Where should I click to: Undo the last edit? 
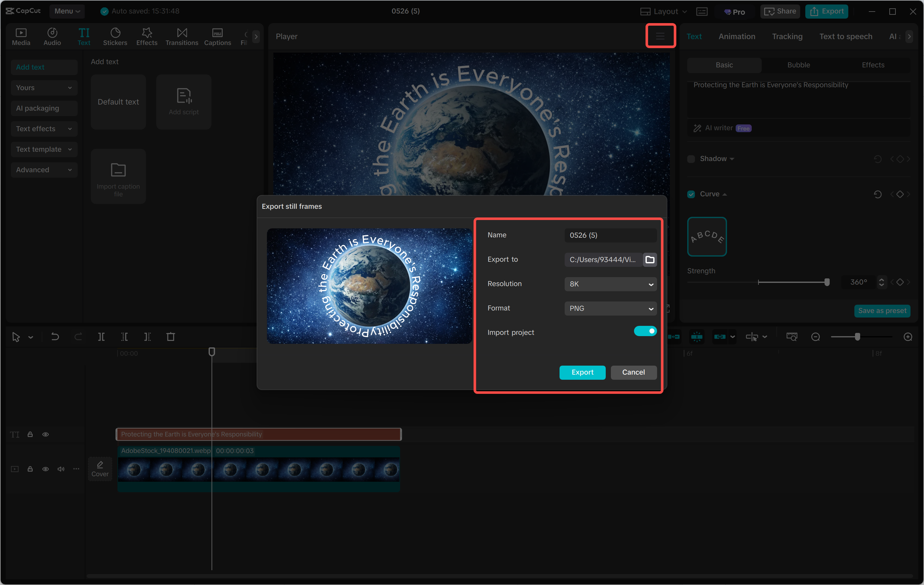pos(55,337)
